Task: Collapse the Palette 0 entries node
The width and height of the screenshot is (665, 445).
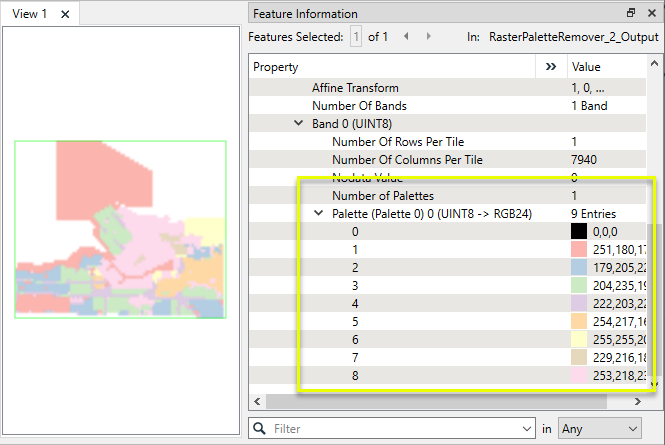Action: tap(318, 213)
